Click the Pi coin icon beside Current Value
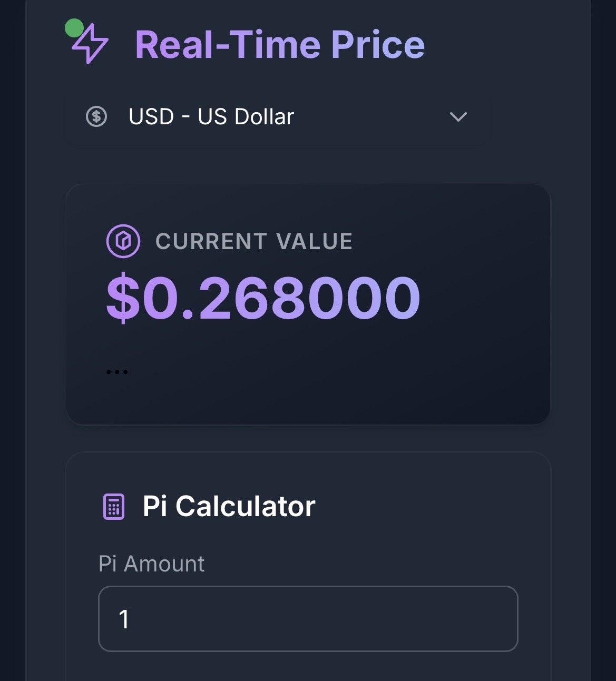Viewport: 616px width, 681px height. pos(123,241)
